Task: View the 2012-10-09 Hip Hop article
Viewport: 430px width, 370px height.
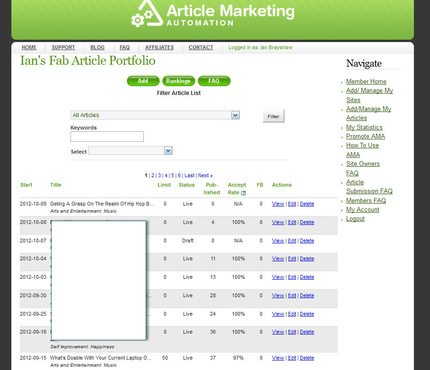Action: click(278, 204)
